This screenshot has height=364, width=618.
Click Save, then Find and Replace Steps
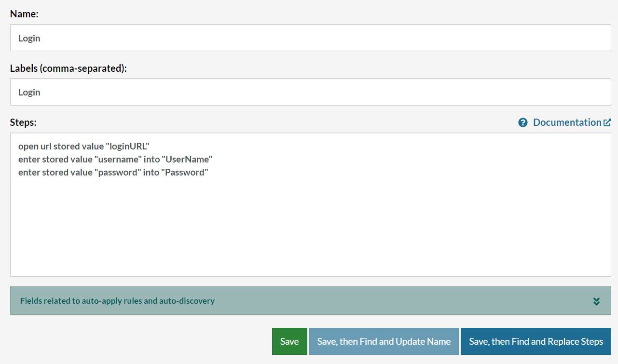(x=536, y=341)
